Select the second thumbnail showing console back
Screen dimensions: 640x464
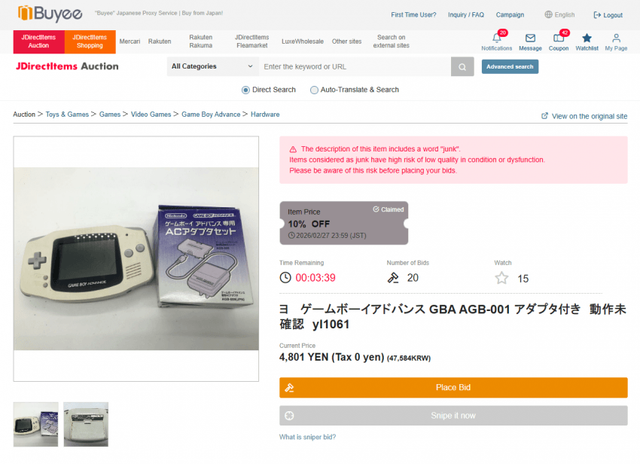pyautogui.click(x=86, y=424)
